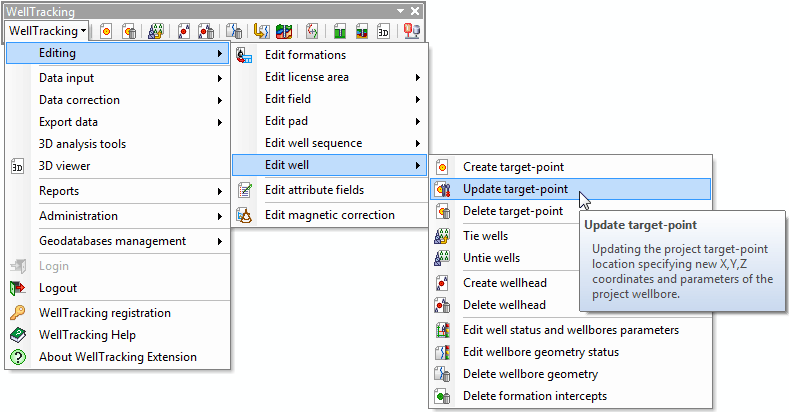Click the Delete wellhead icon in the toolbar

pos(206,31)
